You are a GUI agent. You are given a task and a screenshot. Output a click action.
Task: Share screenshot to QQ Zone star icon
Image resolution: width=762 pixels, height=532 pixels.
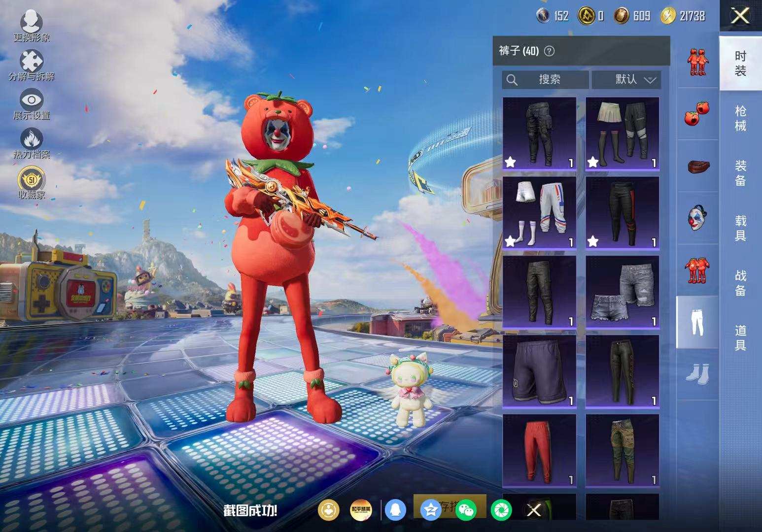431,510
